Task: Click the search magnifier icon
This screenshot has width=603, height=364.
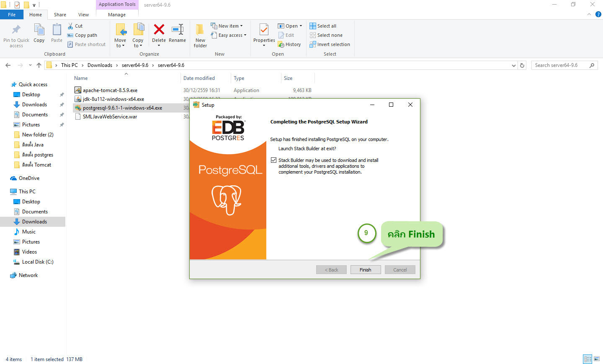Action: (x=592, y=65)
